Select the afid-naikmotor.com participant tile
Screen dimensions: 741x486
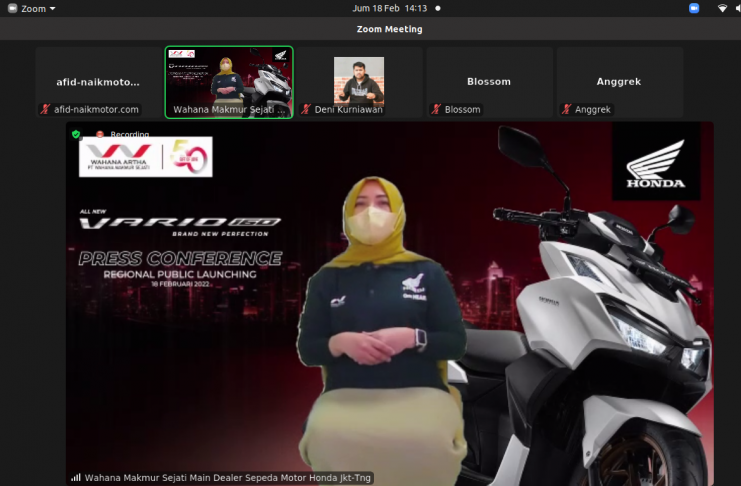97,80
